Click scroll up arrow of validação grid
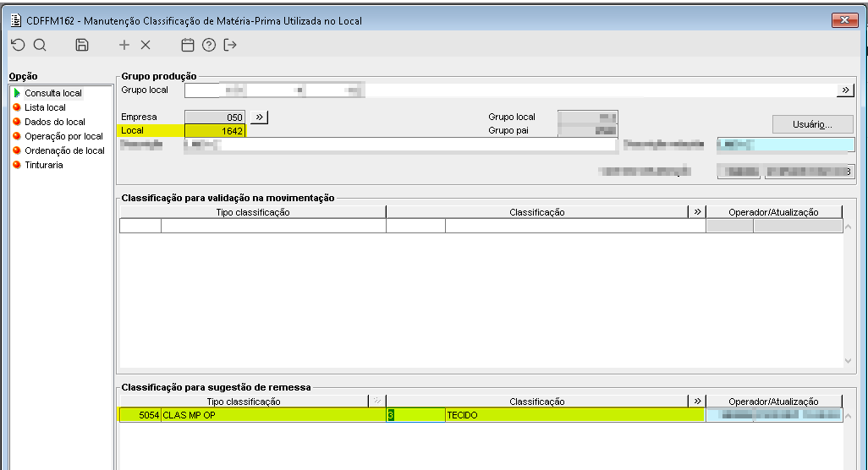The image size is (868, 470). (848, 227)
